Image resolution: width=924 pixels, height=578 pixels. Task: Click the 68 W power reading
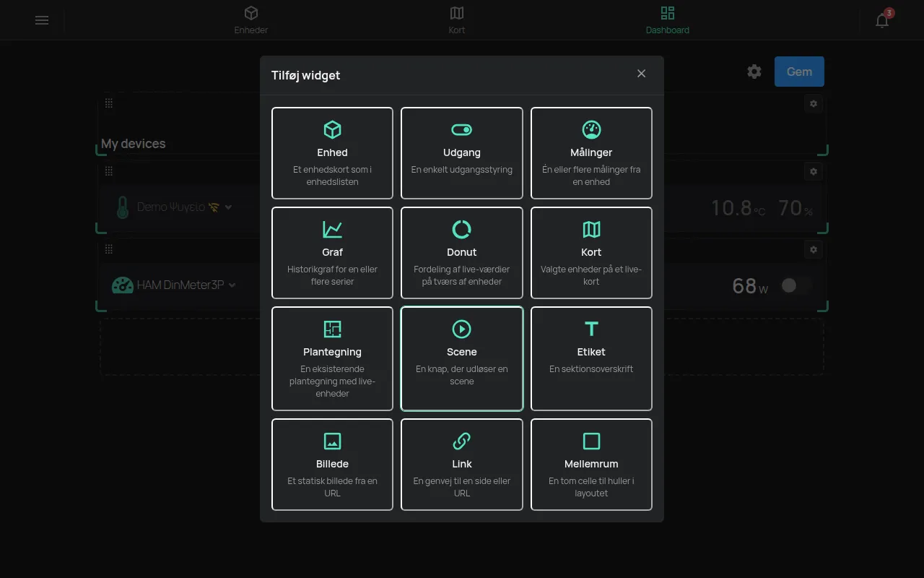[750, 285]
